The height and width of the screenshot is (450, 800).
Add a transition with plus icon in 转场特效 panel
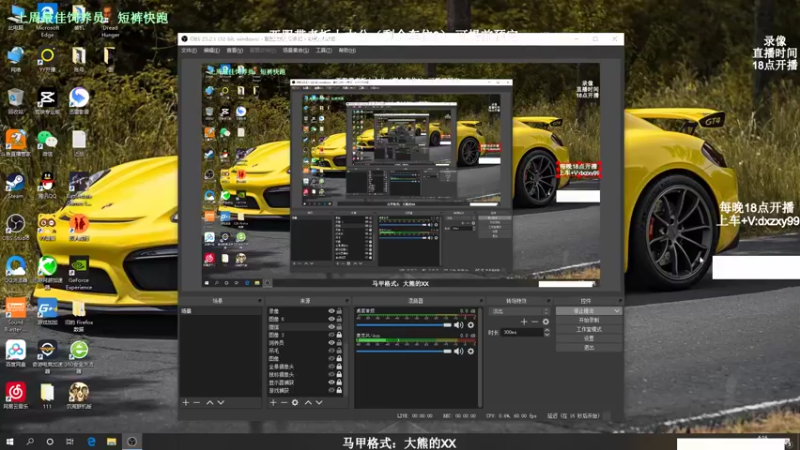[524, 321]
